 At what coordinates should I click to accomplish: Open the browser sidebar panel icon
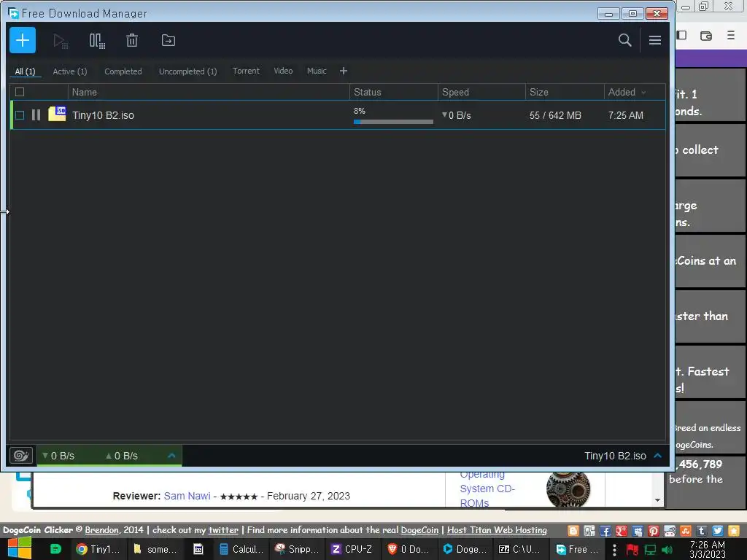coord(682,35)
